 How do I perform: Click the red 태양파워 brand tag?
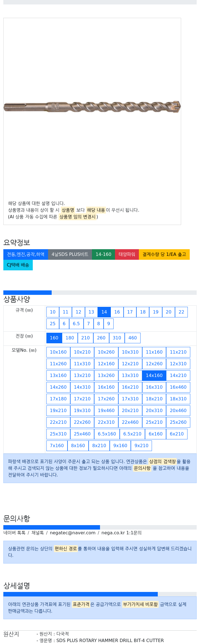click(x=127, y=254)
